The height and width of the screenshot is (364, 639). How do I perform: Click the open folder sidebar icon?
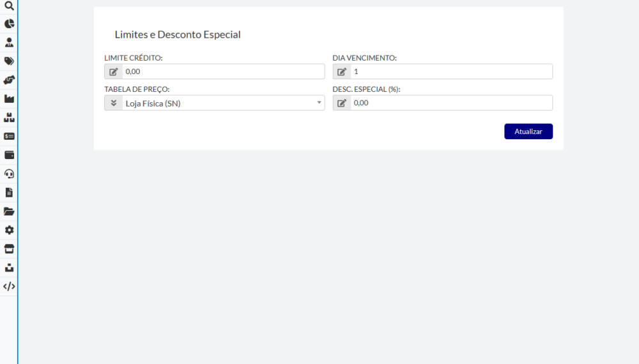9,211
